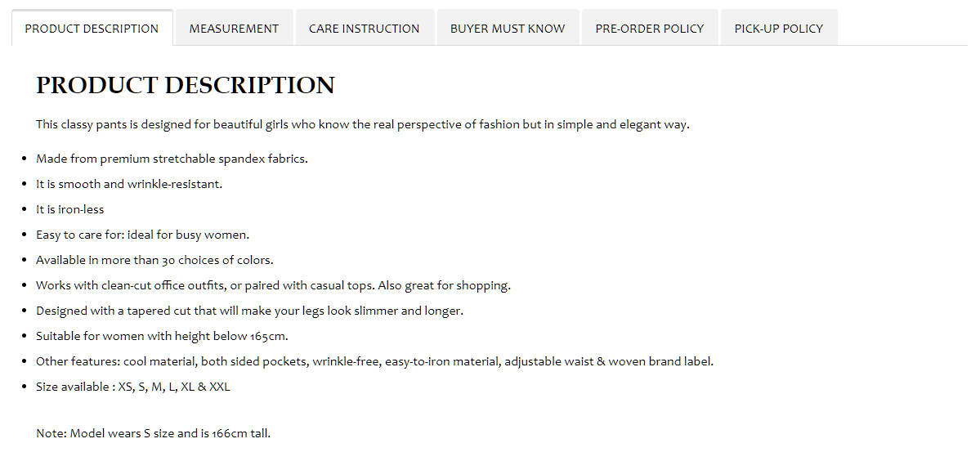Open the Care Instruction tab
980x461 pixels.
(x=365, y=28)
